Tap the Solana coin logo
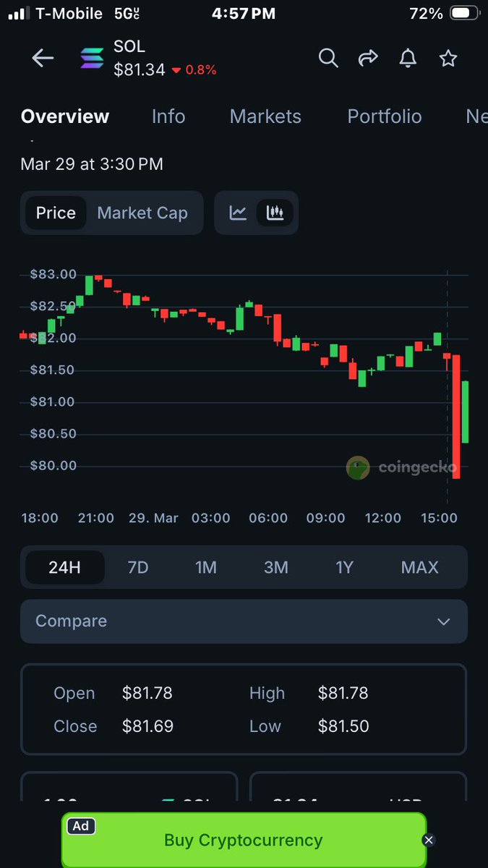This screenshot has width=488, height=868. pyautogui.click(x=92, y=59)
